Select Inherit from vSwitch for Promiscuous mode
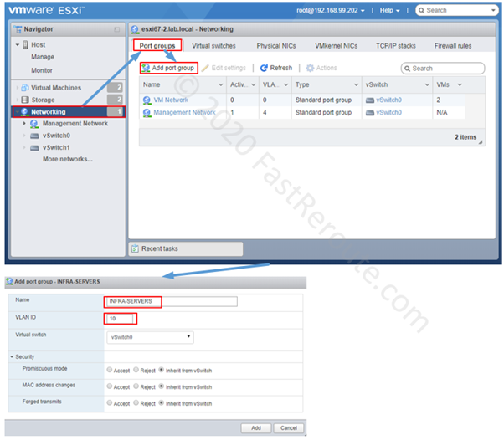 tap(162, 370)
